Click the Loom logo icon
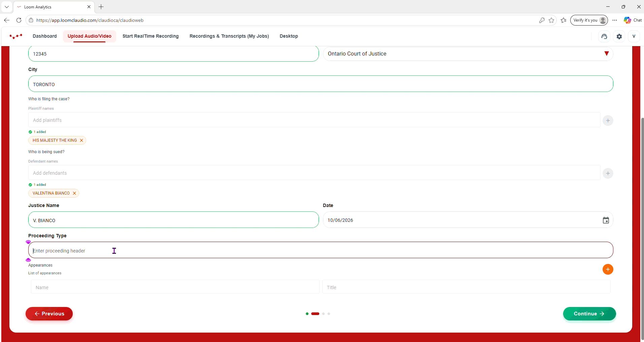Screen dimensions: 644x342 pos(16,36)
